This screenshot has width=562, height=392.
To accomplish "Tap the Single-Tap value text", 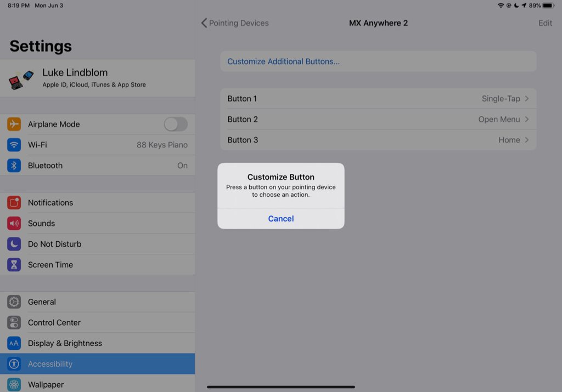I will (501, 99).
